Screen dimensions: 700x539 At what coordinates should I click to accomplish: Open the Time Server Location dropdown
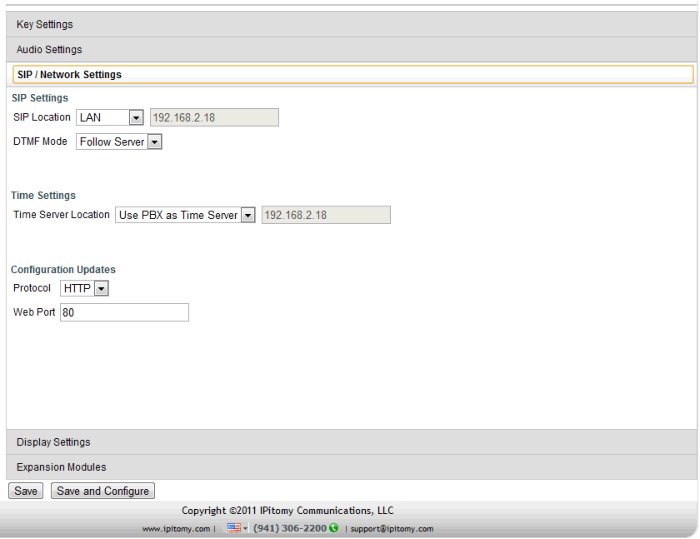185,215
